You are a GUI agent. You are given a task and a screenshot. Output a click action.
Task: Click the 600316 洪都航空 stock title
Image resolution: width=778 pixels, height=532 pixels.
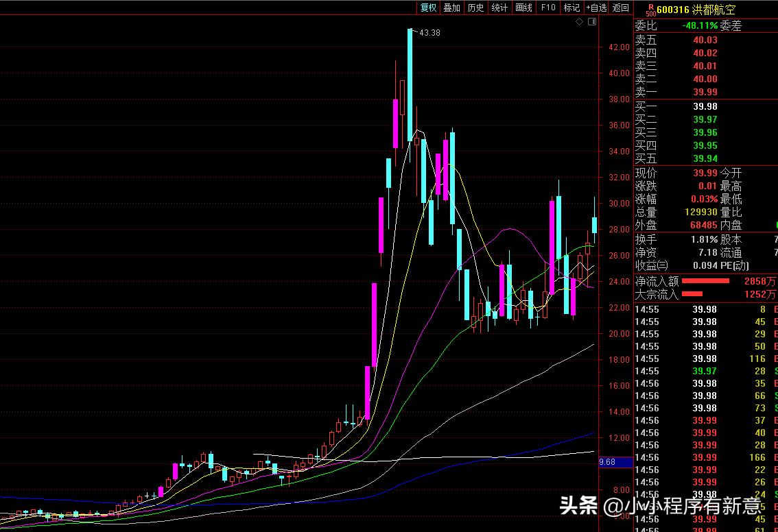pyautogui.click(x=696, y=10)
